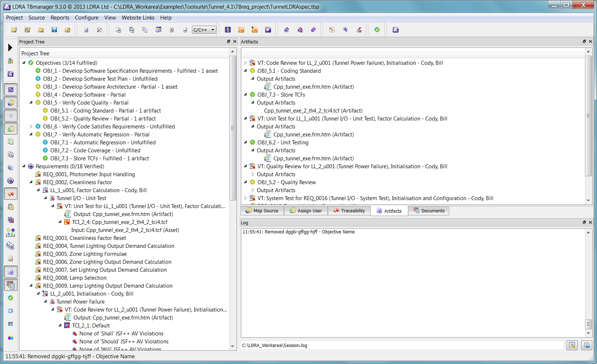Click the bar chart icon in left sidebar
The image size is (597, 364).
pyautogui.click(x=11, y=74)
